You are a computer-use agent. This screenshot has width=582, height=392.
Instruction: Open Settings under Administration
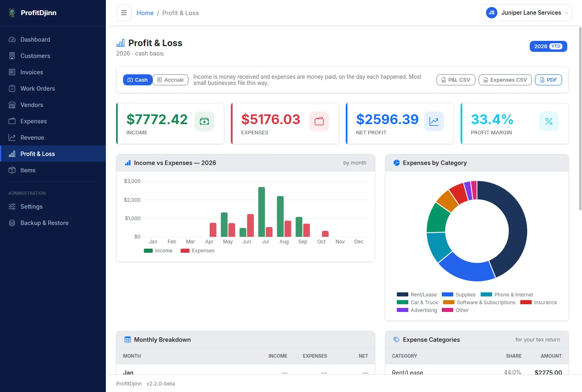(x=53, y=207)
